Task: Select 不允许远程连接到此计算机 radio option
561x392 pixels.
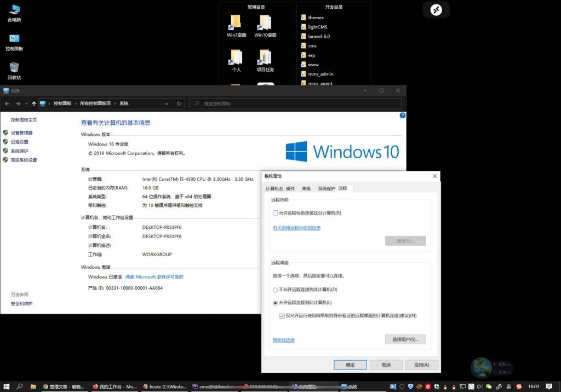Action: (275, 290)
